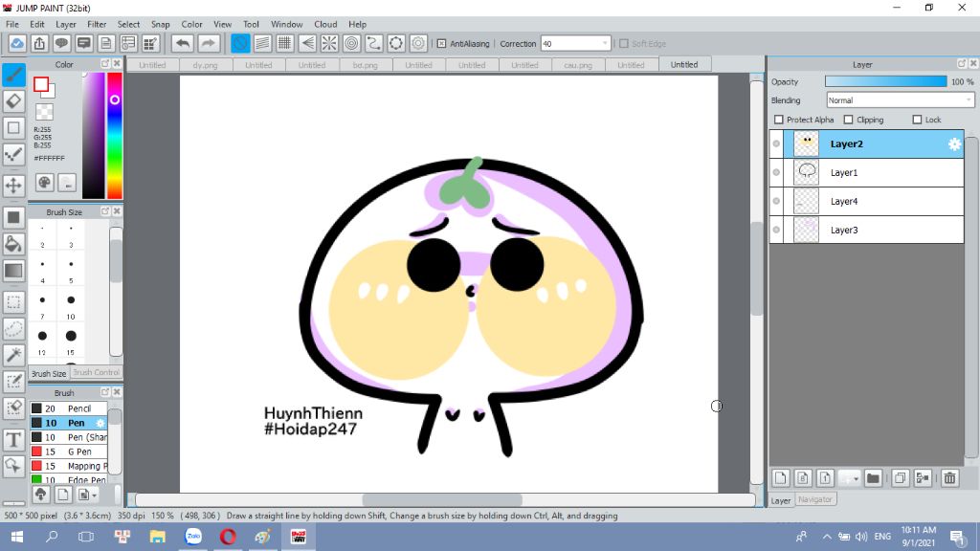
Task: Select the Lasso selection tool
Action: [x=13, y=329]
